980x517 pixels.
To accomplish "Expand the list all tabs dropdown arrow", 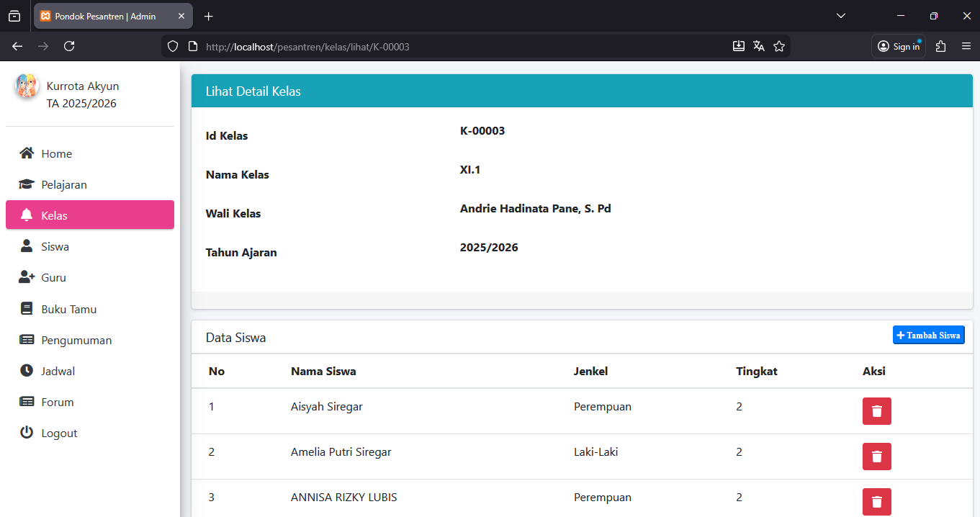I will [x=841, y=16].
